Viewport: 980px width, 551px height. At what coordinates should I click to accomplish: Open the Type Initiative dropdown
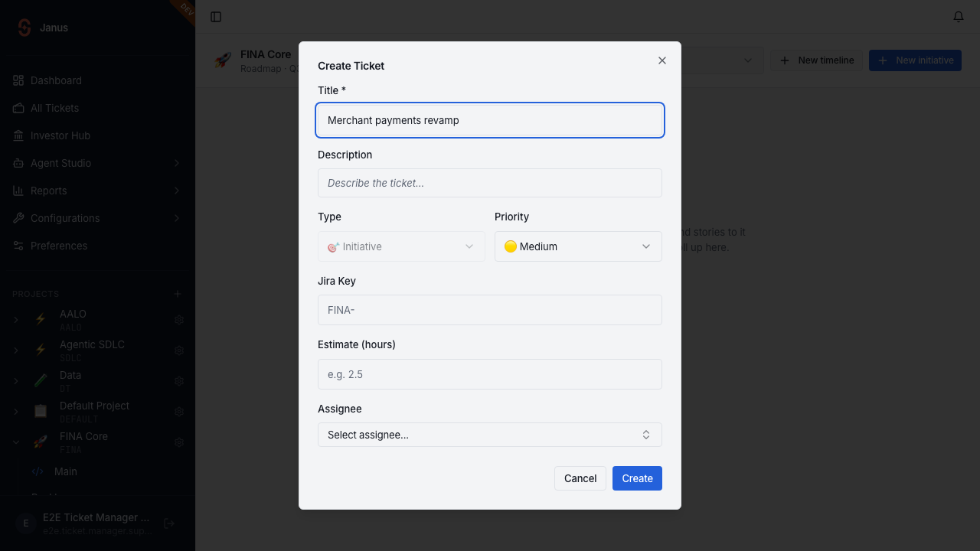click(401, 246)
